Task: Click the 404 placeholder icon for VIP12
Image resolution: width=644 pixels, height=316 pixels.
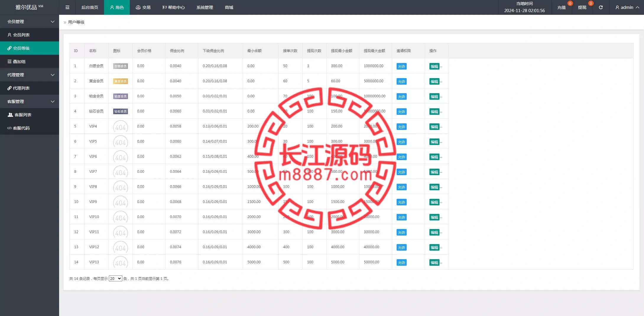Action: click(121, 247)
